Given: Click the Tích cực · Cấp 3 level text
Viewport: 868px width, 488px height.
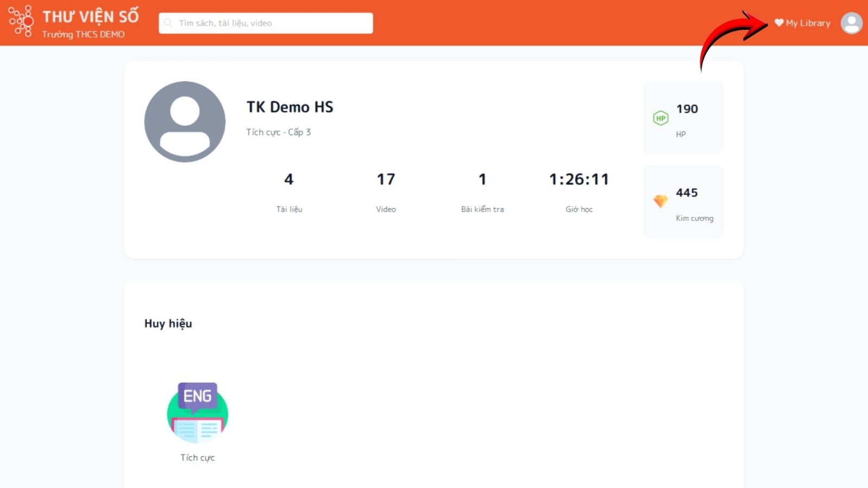Looking at the screenshot, I should [x=278, y=132].
